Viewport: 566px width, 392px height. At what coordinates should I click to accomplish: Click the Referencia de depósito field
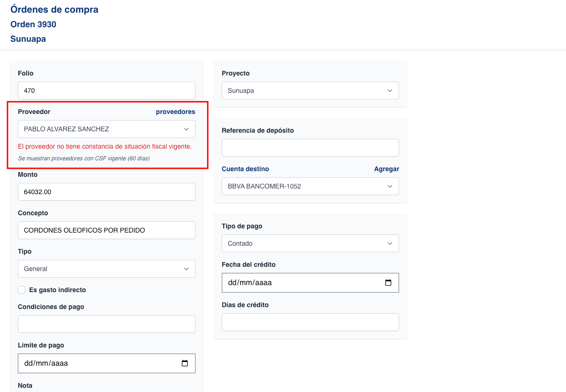pos(310,148)
